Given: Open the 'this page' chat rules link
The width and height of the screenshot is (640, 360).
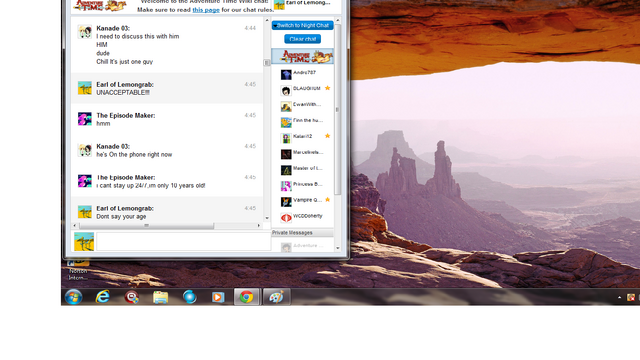Looking at the screenshot, I should pyautogui.click(x=206, y=10).
